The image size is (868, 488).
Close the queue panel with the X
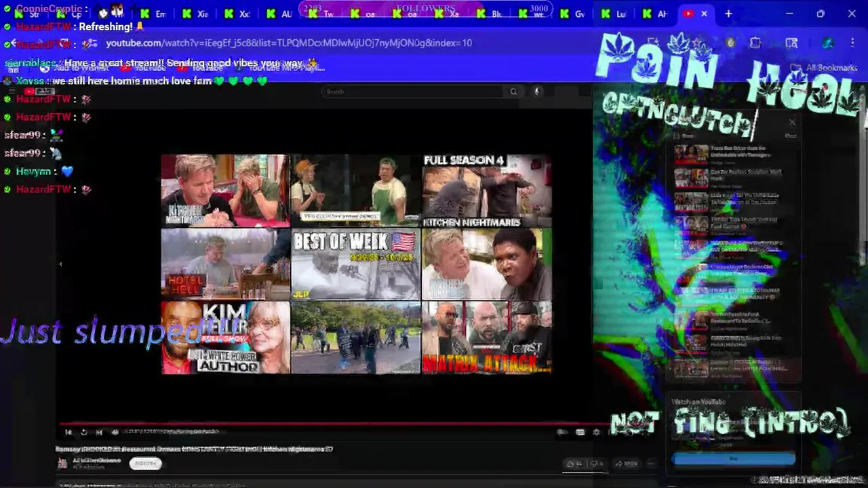[792, 122]
